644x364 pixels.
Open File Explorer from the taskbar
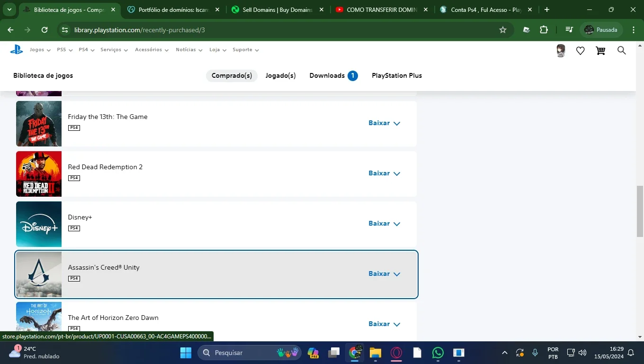(376, 353)
